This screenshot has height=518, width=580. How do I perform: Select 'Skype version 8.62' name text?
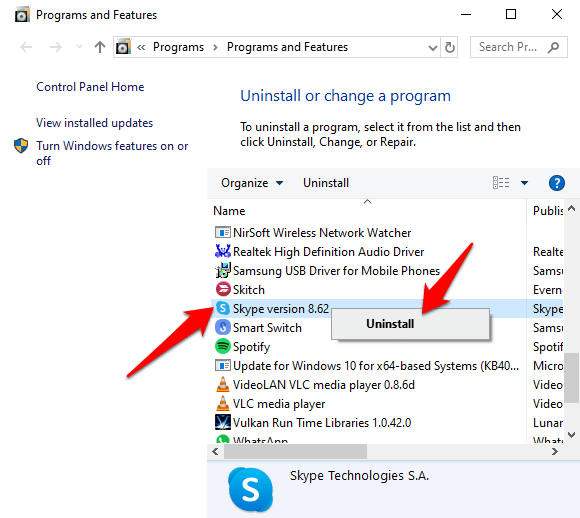point(281,309)
